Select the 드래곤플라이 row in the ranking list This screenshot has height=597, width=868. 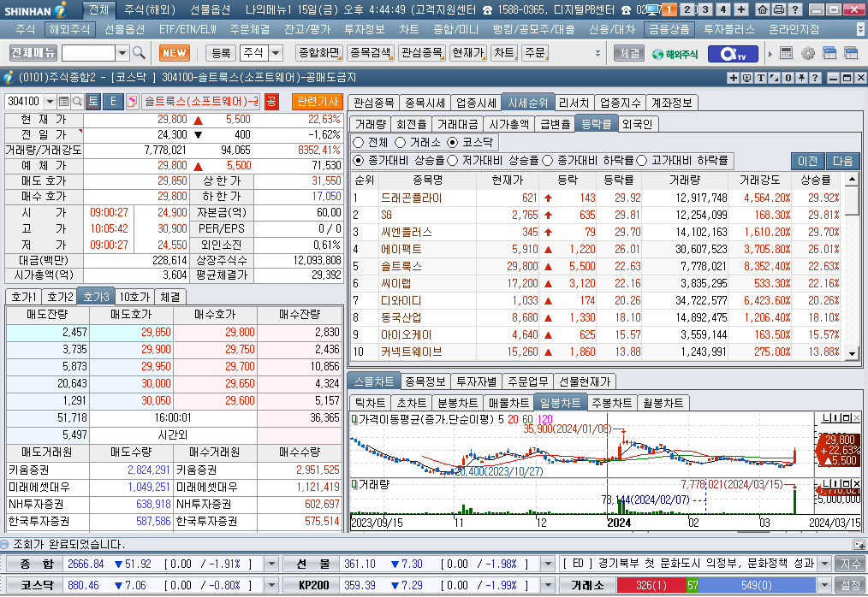click(596, 198)
